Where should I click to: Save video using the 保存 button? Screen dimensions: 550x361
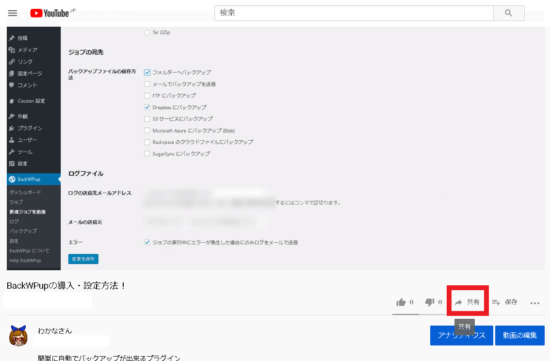[x=504, y=302]
